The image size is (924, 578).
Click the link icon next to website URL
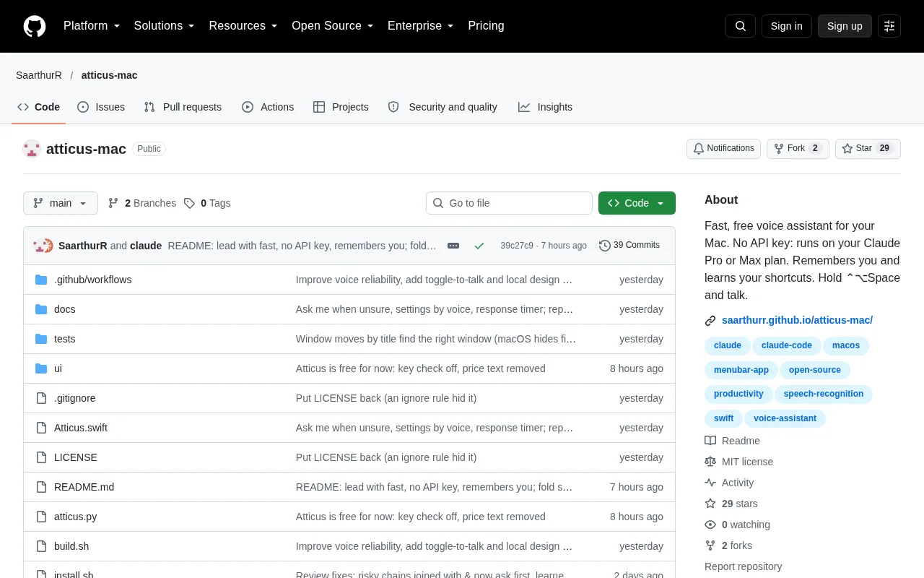click(710, 320)
